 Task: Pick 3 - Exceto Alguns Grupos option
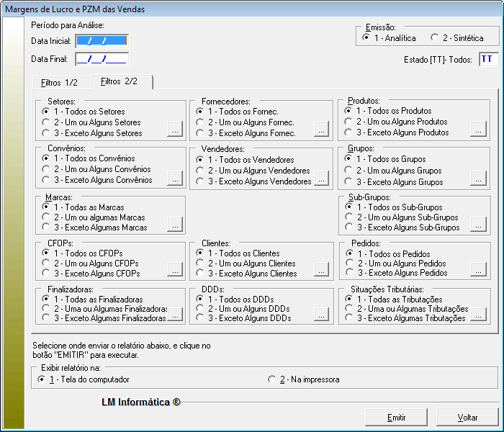(348, 182)
